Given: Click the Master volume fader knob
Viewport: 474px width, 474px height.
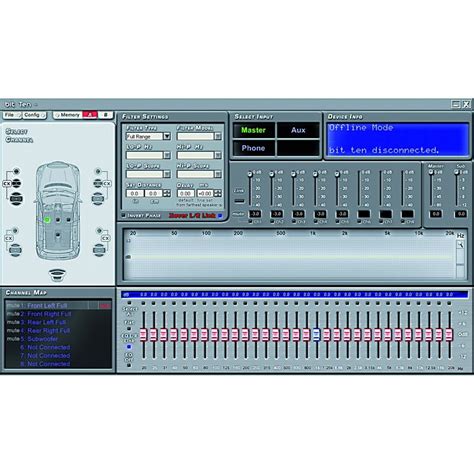Looking at the screenshot, I should [x=431, y=172].
